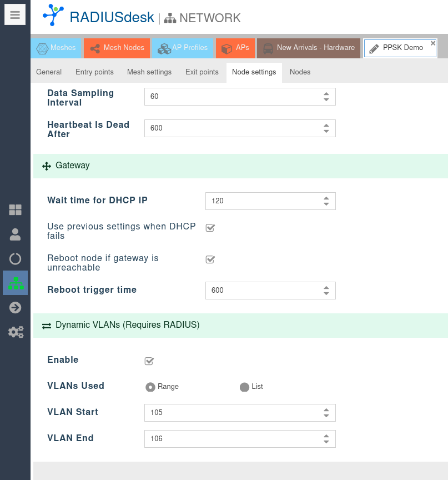Viewport: 448px width, 480px height.
Task: Select the green network tree sidebar icon
Action: 16,283
